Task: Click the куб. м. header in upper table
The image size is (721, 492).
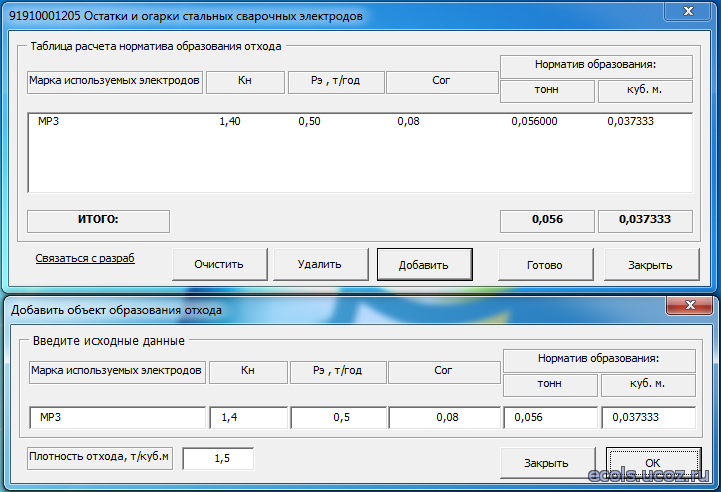Action: 645,91
